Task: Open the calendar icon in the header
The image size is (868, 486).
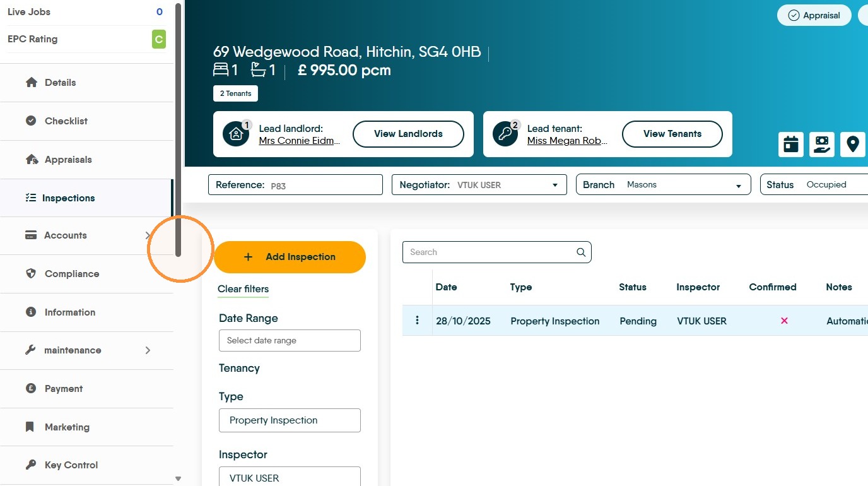Action: pyautogui.click(x=791, y=145)
